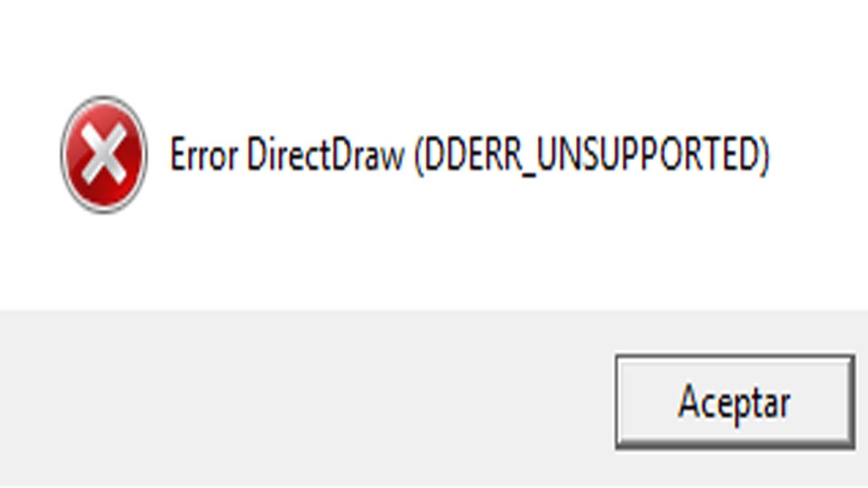Image resolution: width=868 pixels, height=488 pixels.
Task: Click the opening parenthesis before DDERR
Action: [x=419, y=156]
